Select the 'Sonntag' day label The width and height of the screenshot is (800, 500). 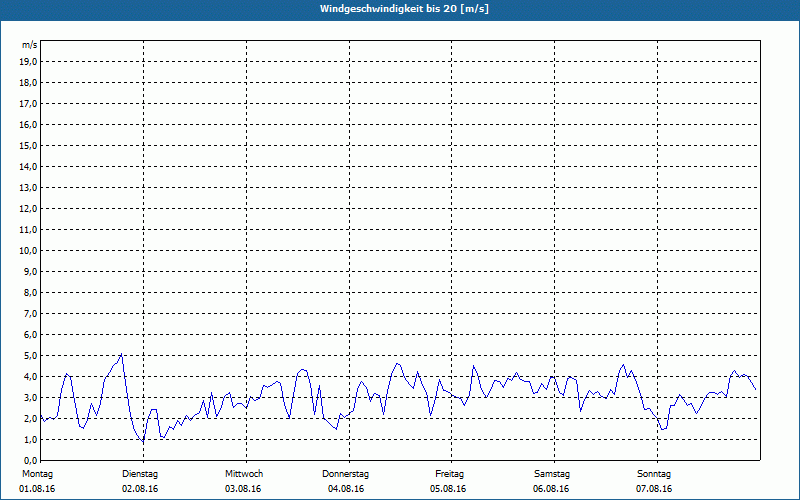654,474
